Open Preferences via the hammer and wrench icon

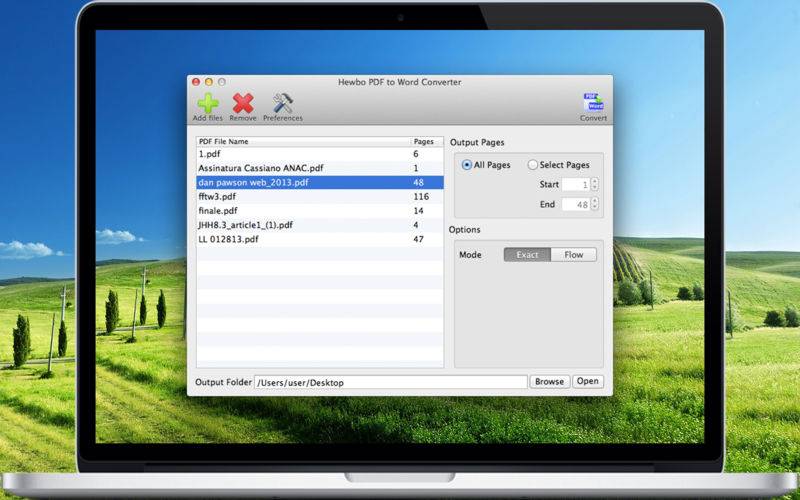(x=283, y=104)
